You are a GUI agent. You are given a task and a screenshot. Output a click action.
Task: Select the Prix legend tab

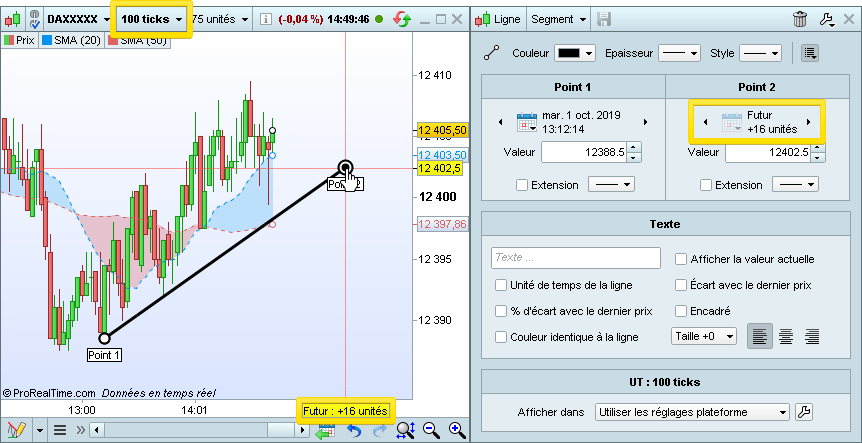[x=19, y=40]
